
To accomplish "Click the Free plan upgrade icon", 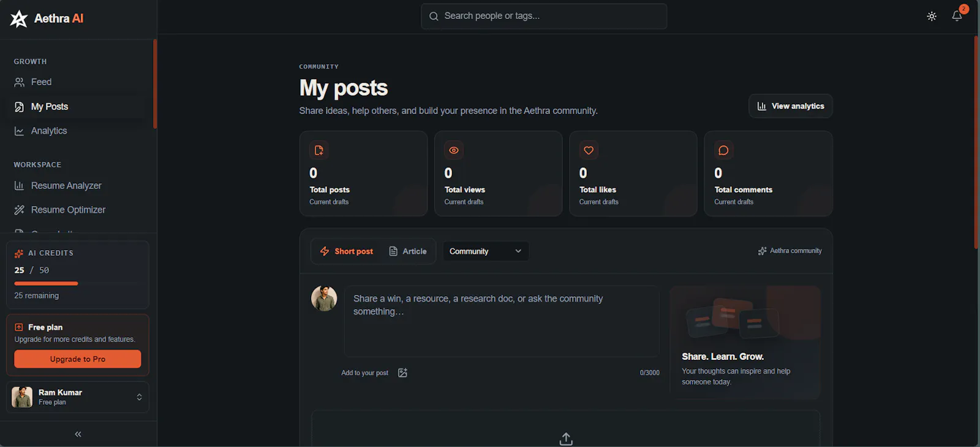I will pyautogui.click(x=19, y=327).
